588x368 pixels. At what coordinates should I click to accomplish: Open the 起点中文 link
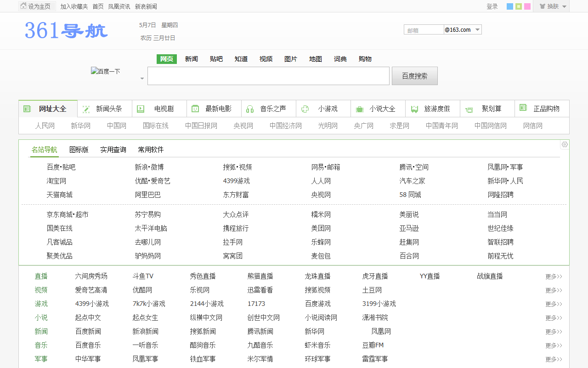point(88,317)
